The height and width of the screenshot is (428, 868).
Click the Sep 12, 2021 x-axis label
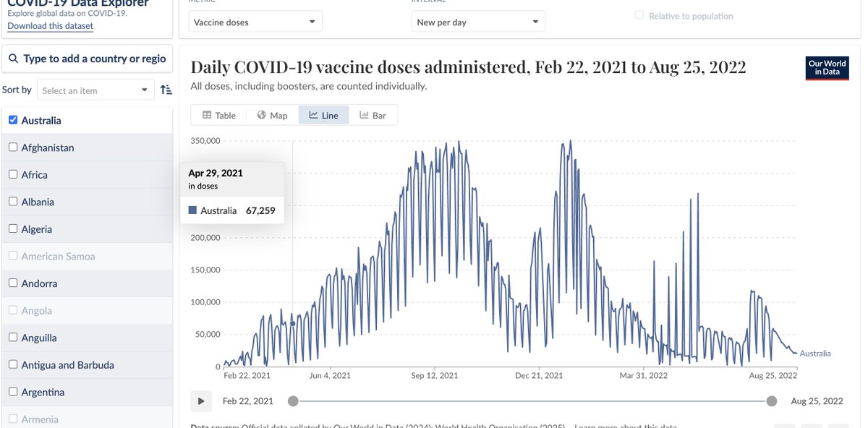click(435, 376)
